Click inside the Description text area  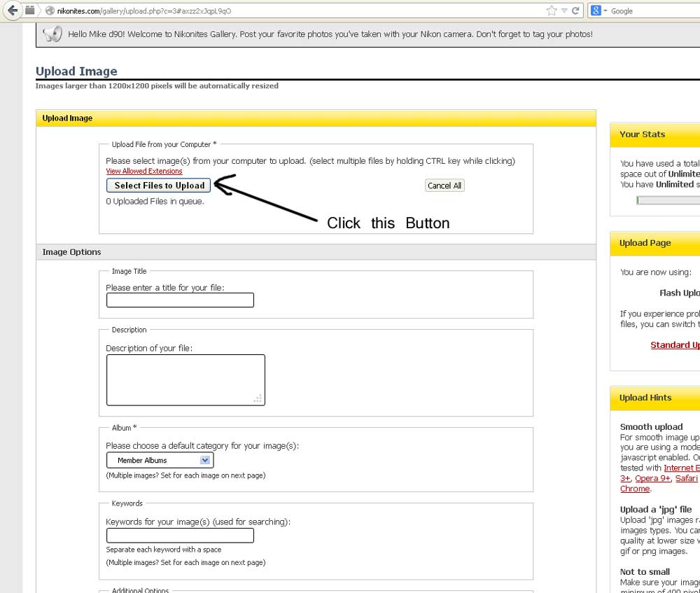[x=185, y=379]
